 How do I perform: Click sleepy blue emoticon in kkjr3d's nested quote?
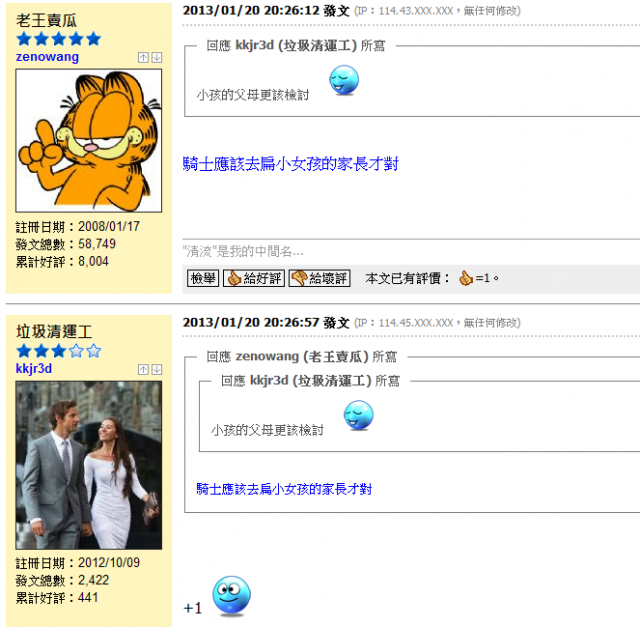pyautogui.click(x=358, y=416)
